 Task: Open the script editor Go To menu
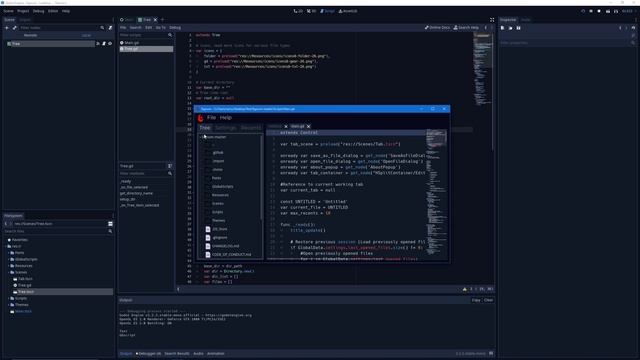(x=160, y=28)
